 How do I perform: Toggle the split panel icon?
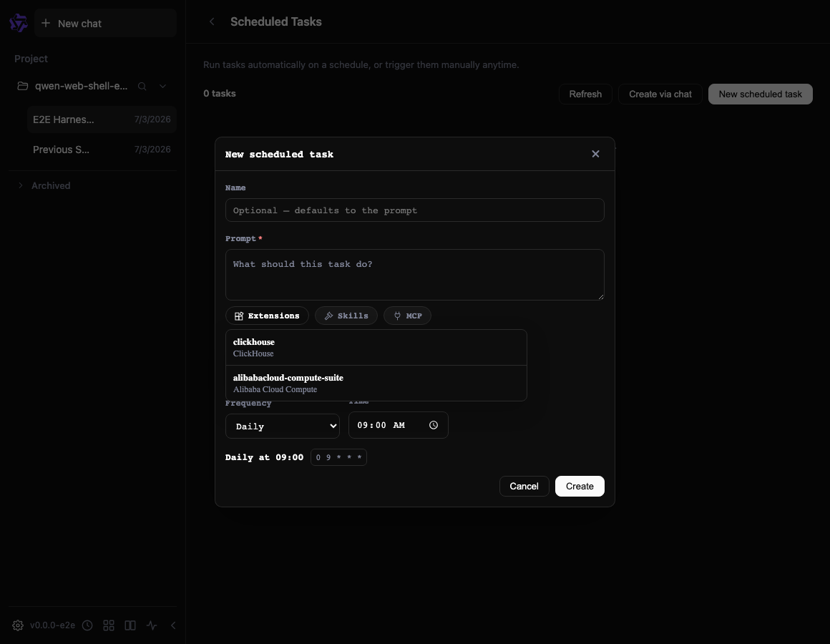(130, 625)
